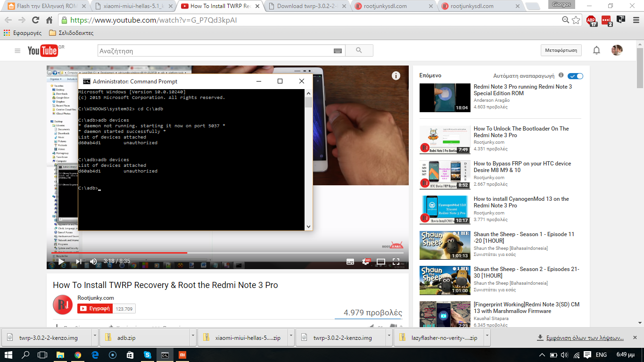Viewport: 644px width, 362px height.
Task: Enter fullscreen video mode
Action: 396,261
